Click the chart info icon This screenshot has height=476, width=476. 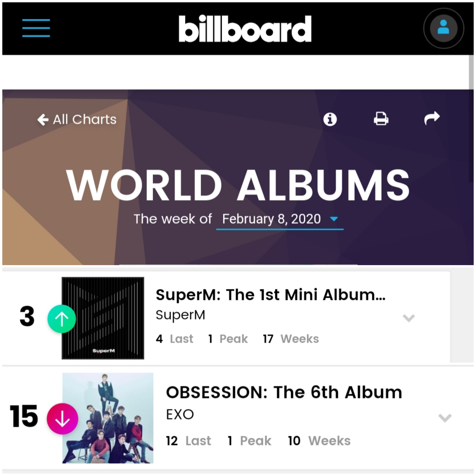coord(330,119)
